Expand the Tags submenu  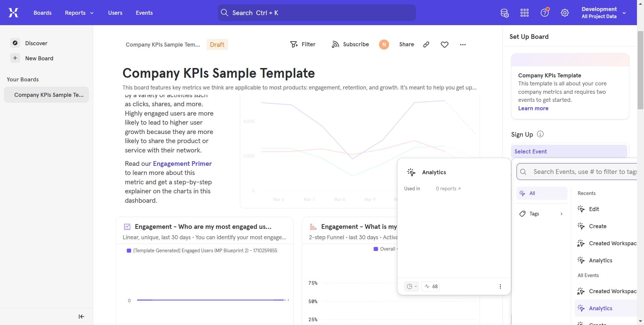pyautogui.click(x=541, y=214)
